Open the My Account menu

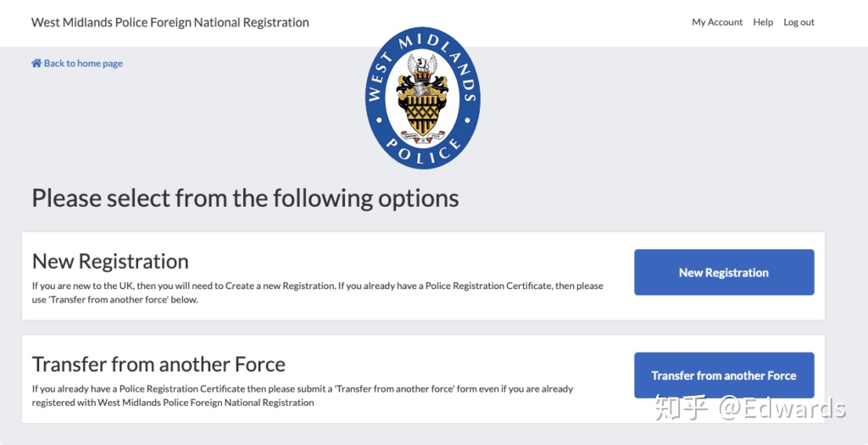[x=717, y=23]
